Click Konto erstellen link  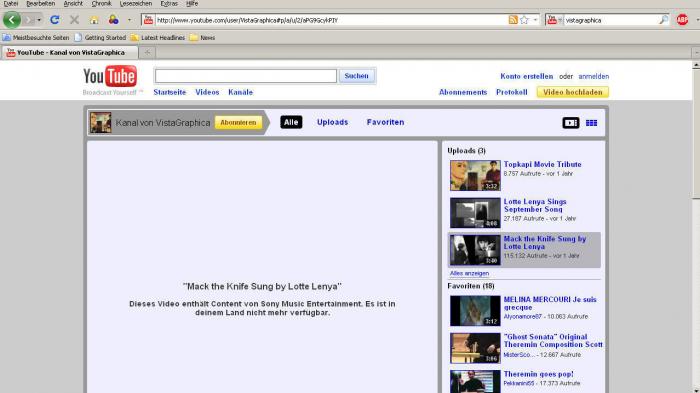(526, 76)
